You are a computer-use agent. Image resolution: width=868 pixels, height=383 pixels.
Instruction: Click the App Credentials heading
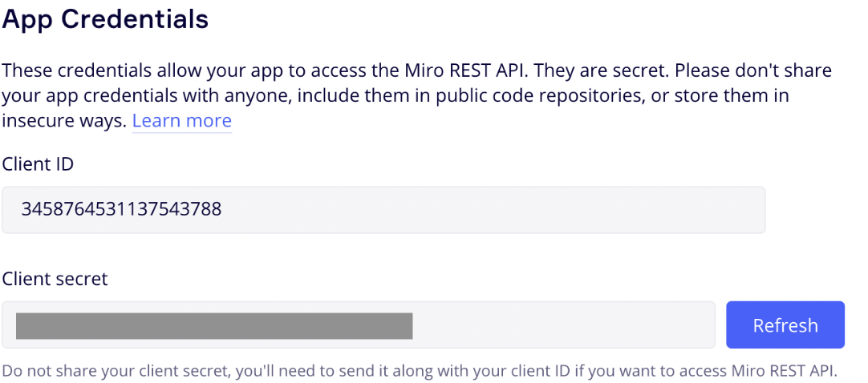coord(105,19)
